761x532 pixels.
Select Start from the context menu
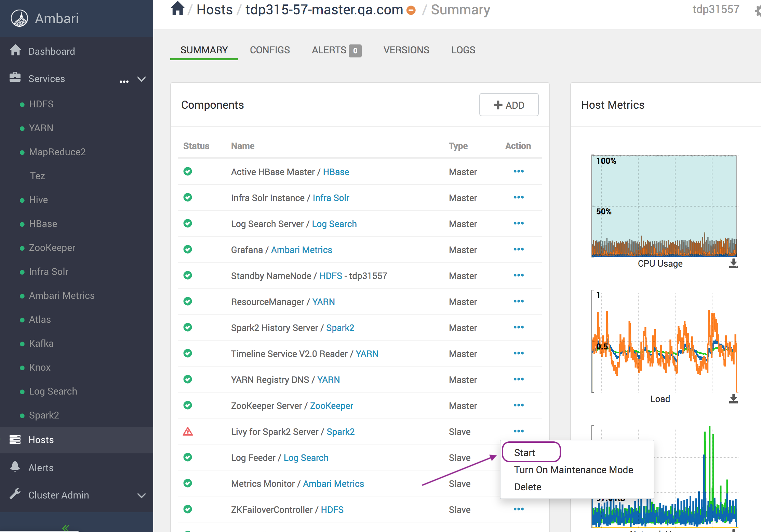524,453
